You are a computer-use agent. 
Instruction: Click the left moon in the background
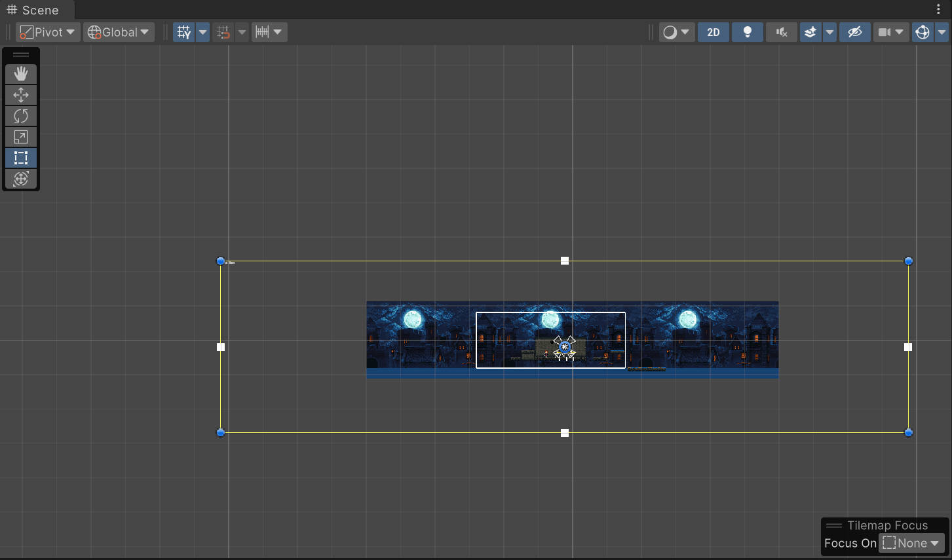click(x=413, y=320)
